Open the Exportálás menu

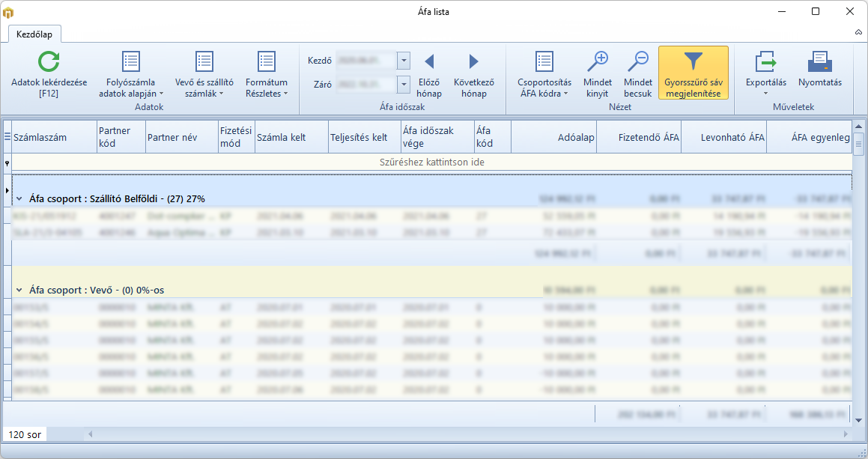[x=765, y=76]
